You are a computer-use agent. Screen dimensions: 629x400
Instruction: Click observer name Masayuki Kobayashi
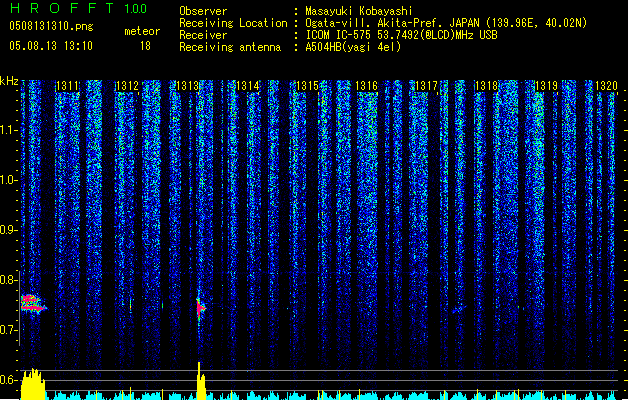coord(359,11)
